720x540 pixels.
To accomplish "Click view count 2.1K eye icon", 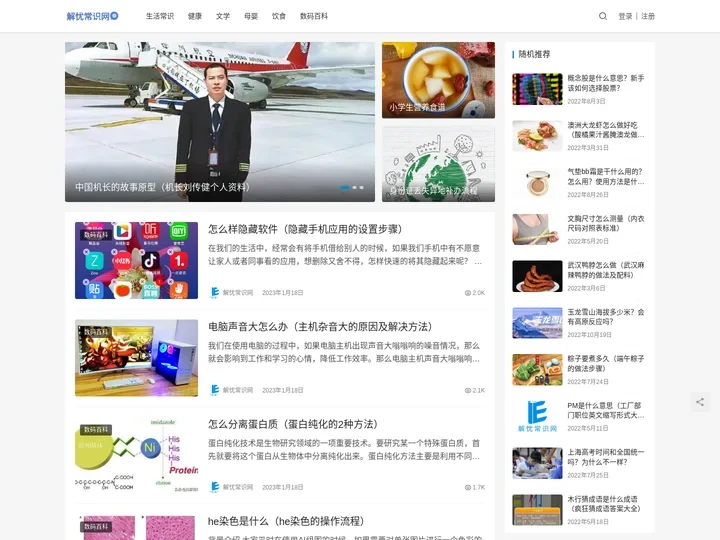I will coord(467,390).
